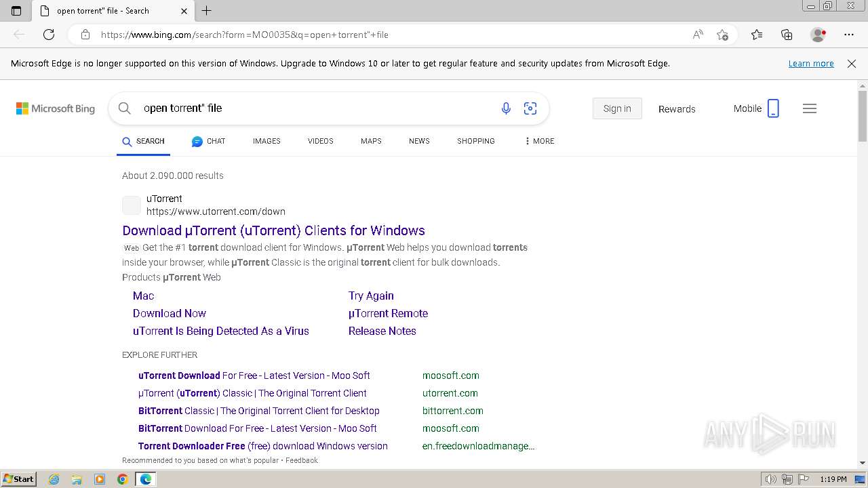
Task: Open the network tray icon
Action: 787,479
